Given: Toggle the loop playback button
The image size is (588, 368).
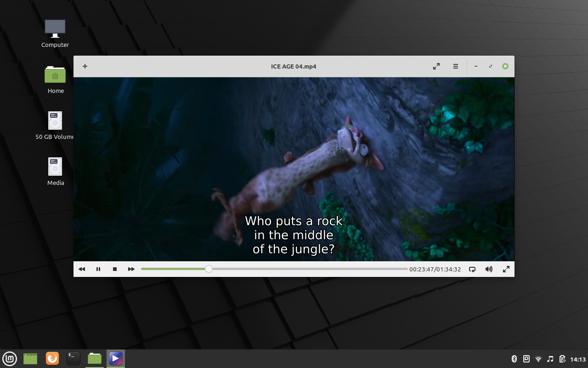Looking at the screenshot, I should 472,269.
